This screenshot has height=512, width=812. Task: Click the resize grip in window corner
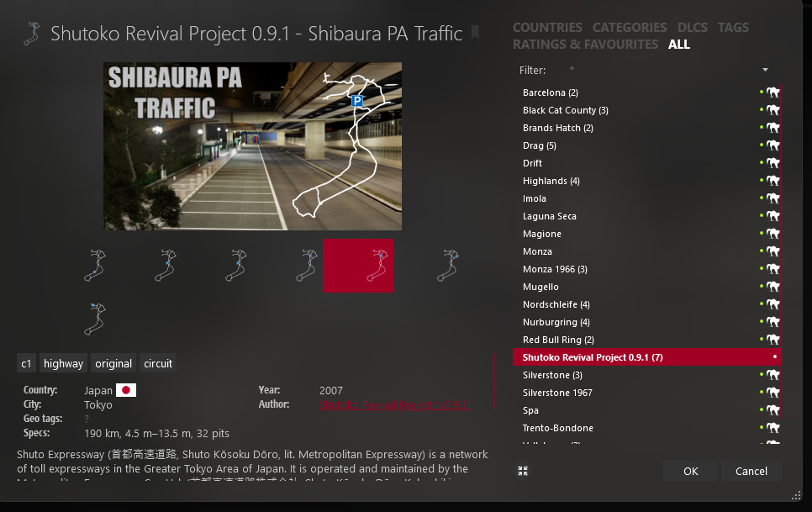tap(796, 495)
